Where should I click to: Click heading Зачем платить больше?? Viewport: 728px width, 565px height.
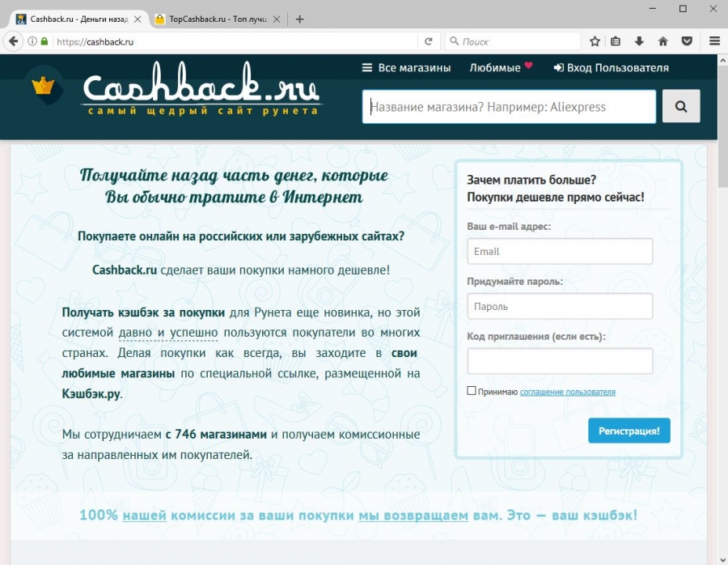coord(531,180)
